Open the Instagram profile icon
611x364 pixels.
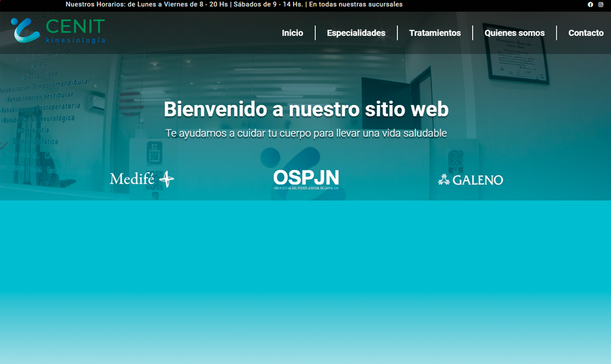[x=601, y=5]
